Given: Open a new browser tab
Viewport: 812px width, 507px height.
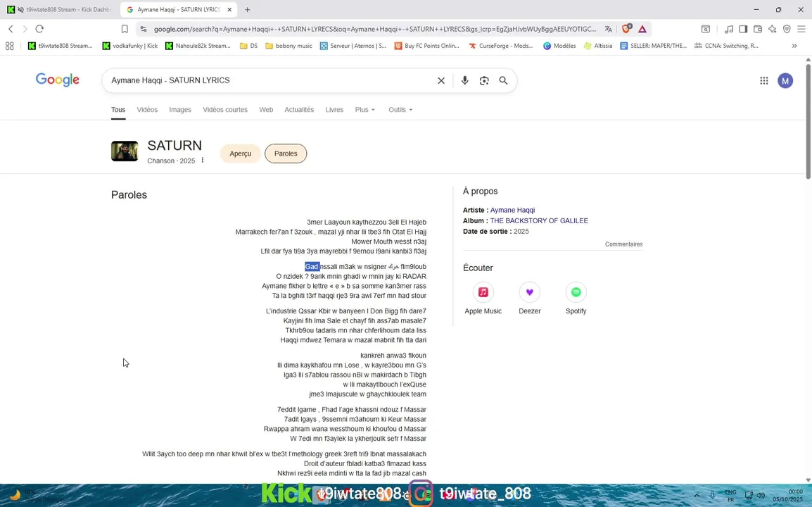Looking at the screenshot, I should coord(247,9).
